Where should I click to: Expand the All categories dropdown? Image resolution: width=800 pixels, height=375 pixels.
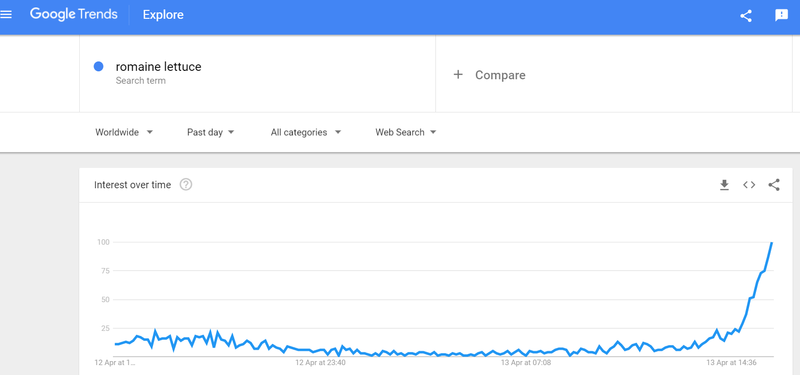(306, 132)
